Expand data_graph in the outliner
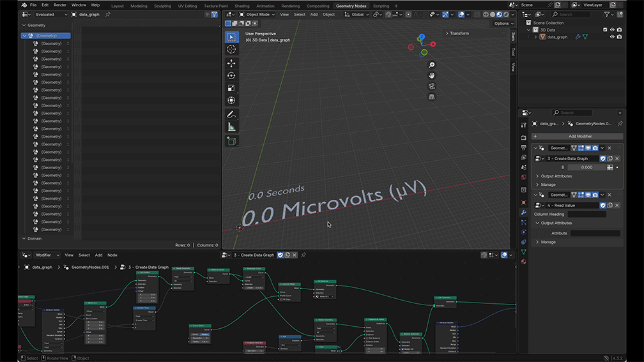Screen dimensions: 644x362 [x=535, y=37]
